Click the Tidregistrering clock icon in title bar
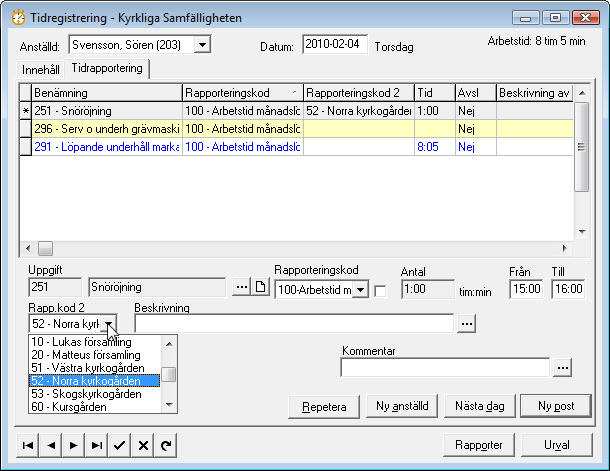The image size is (610, 471). 18,18
